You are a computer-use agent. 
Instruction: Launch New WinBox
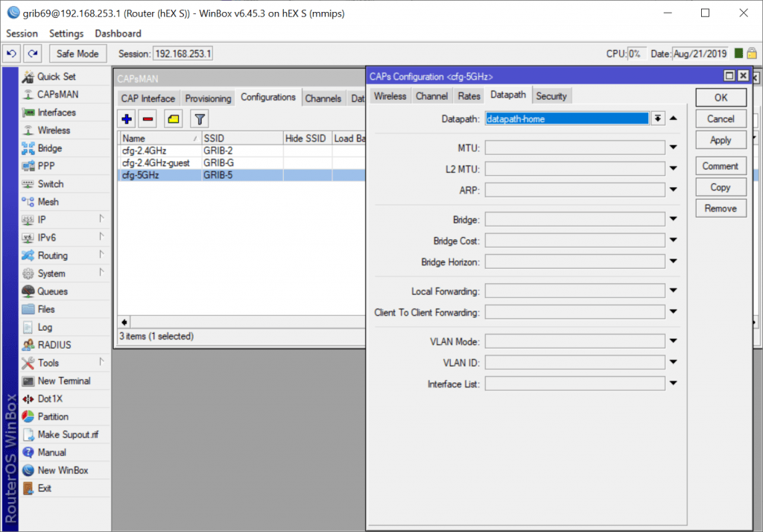tap(63, 471)
